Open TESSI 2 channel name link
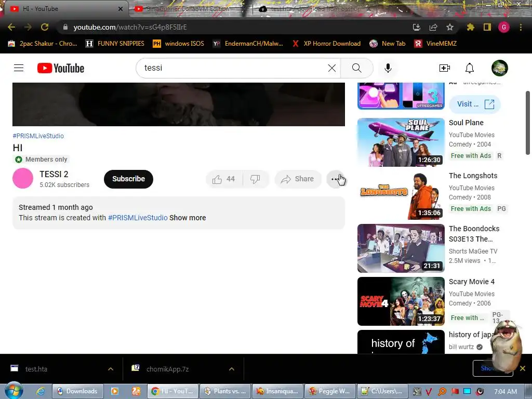The width and height of the screenshot is (532, 399). (x=54, y=174)
